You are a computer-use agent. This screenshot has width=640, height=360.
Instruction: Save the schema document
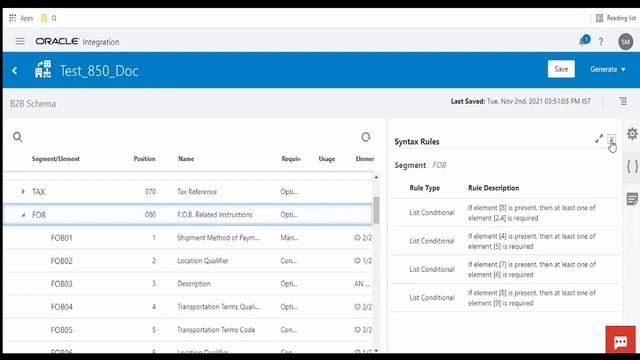pyautogui.click(x=561, y=69)
